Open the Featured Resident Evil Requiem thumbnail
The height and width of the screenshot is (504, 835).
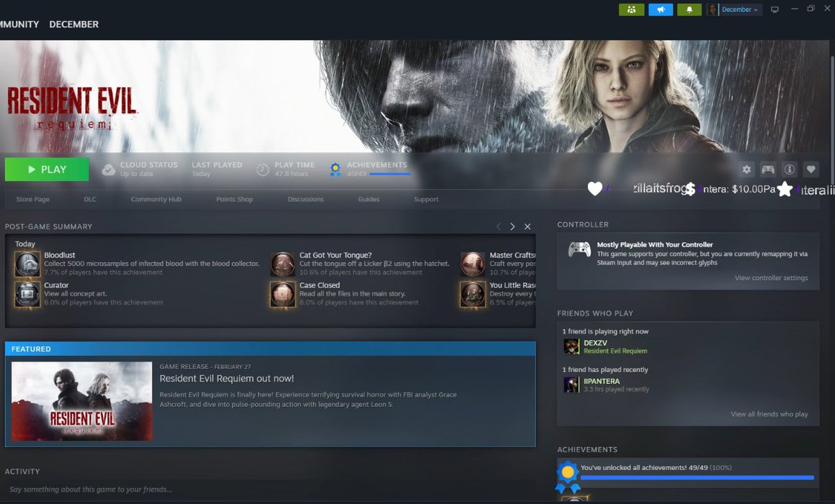click(81, 401)
